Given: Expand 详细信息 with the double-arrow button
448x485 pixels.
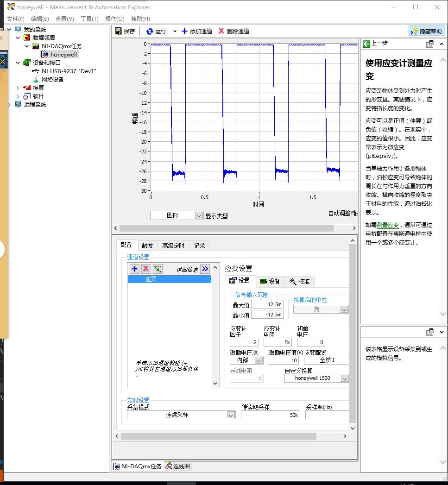Looking at the screenshot, I should [x=205, y=269].
